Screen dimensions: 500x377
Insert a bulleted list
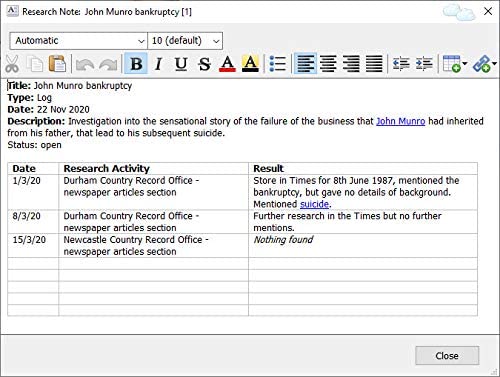coord(277,64)
